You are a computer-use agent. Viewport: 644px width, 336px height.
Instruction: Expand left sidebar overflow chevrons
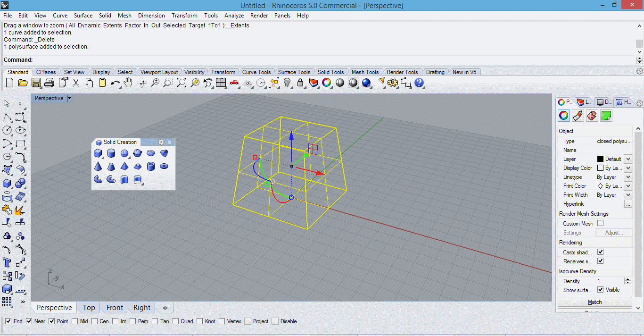click(x=22, y=302)
